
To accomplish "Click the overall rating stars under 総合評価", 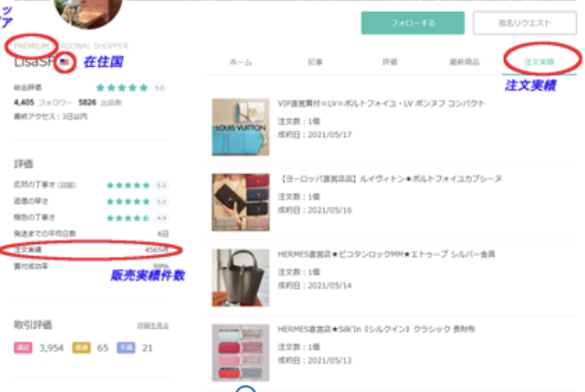I will 122,88.
